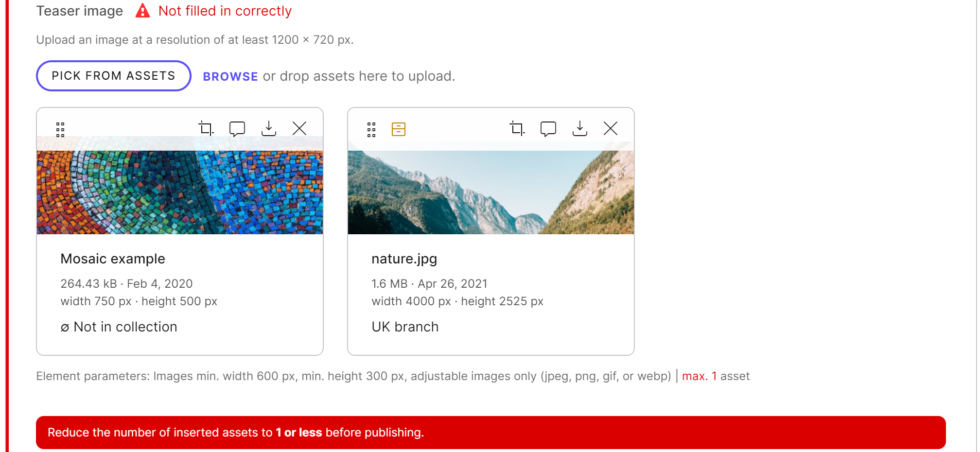Click the Pick From Assets button
Image resolution: width=980 pixels, height=452 pixels.
(x=114, y=76)
